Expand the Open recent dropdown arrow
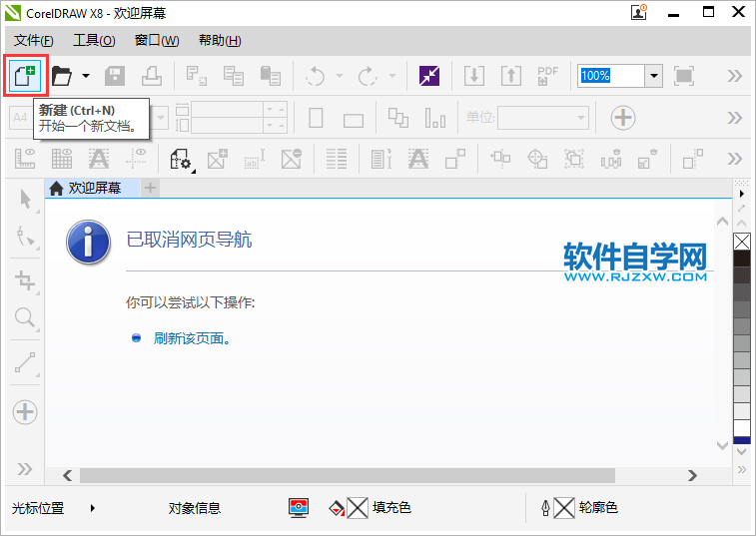The height and width of the screenshot is (536, 756). tap(86, 76)
